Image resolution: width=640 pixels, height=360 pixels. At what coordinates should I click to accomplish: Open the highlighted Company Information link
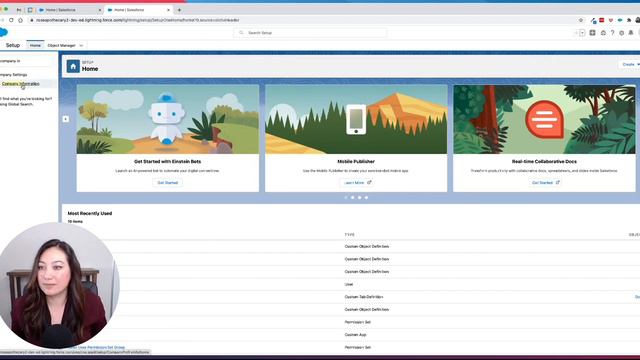20,84
